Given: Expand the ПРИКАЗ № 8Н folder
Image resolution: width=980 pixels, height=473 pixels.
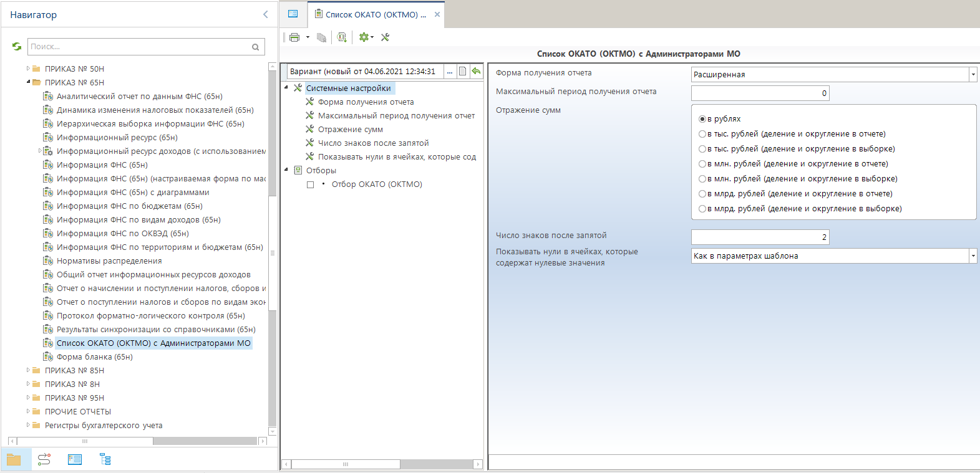Looking at the screenshot, I should click(x=28, y=384).
